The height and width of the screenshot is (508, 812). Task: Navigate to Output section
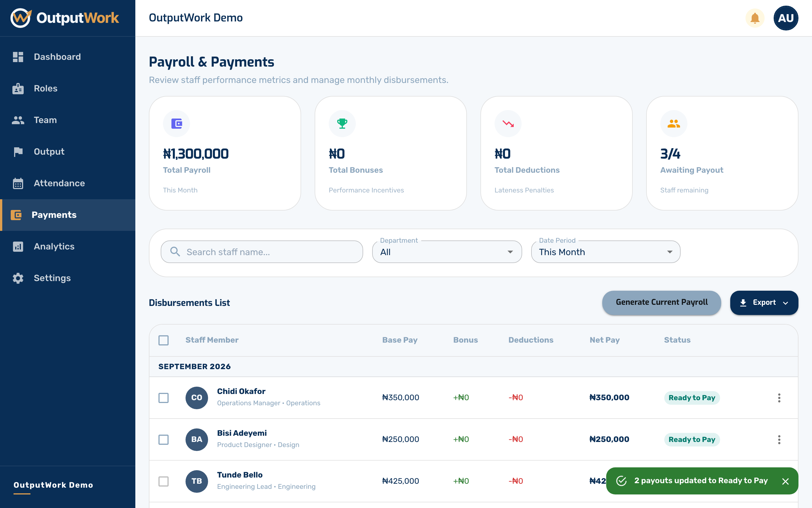[x=67, y=152]
